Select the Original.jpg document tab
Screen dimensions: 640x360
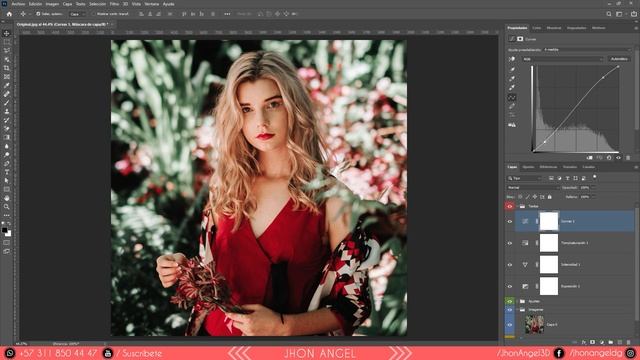[x=62, y=24]
